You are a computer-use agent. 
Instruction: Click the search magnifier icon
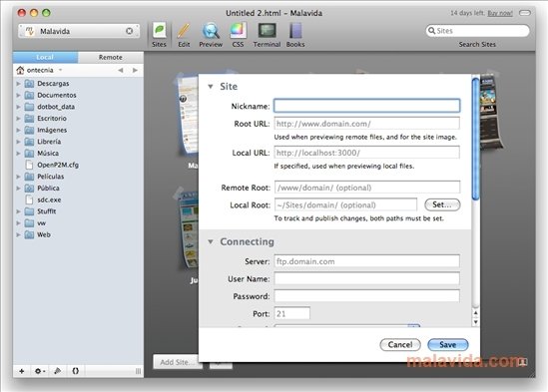point(431,31)
